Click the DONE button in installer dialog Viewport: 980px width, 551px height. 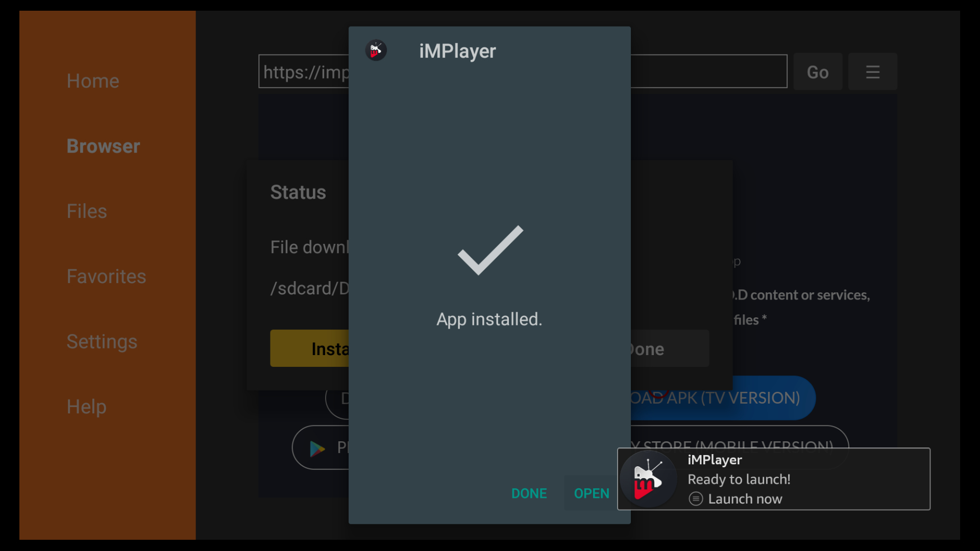(x=529, y=493)
